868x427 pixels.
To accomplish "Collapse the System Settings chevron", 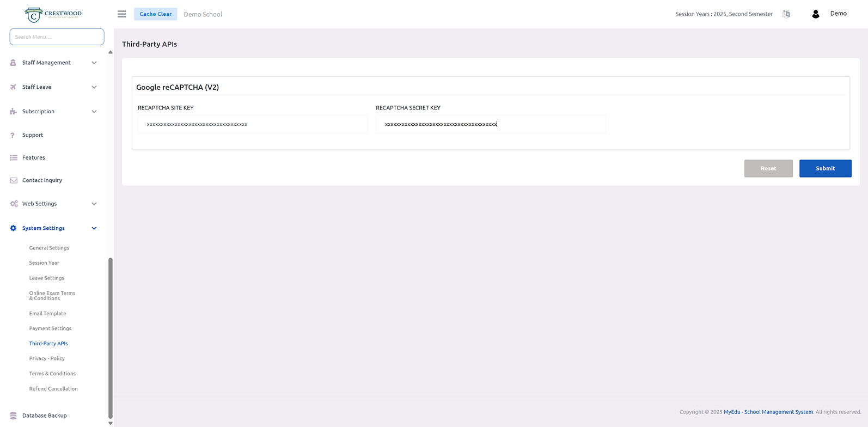I will 94,228.
